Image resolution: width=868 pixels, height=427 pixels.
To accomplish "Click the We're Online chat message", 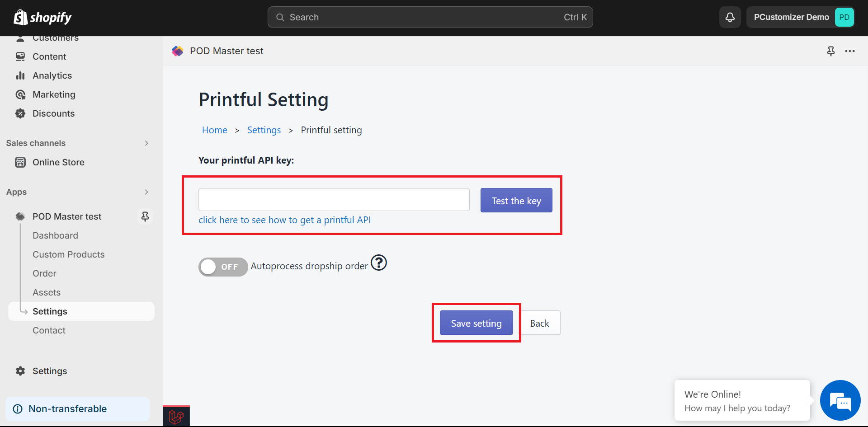I will click(x=742, y=401).
